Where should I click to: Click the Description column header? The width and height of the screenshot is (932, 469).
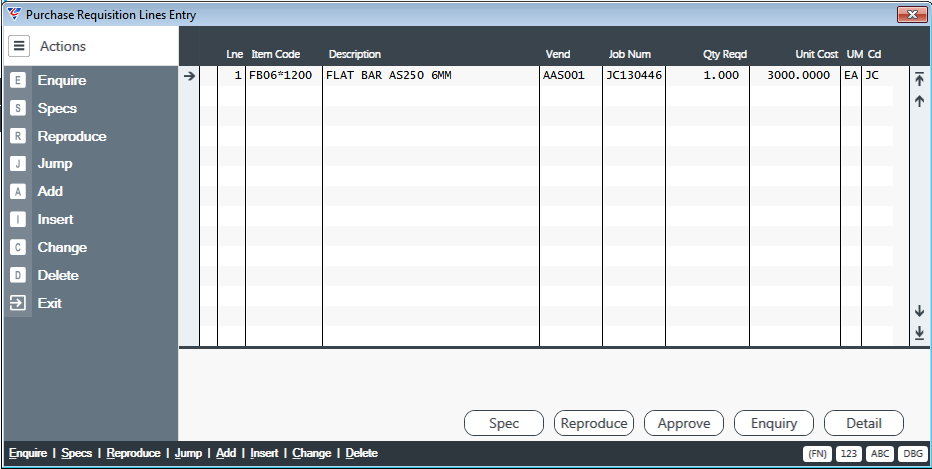click(x=355, y=54)
